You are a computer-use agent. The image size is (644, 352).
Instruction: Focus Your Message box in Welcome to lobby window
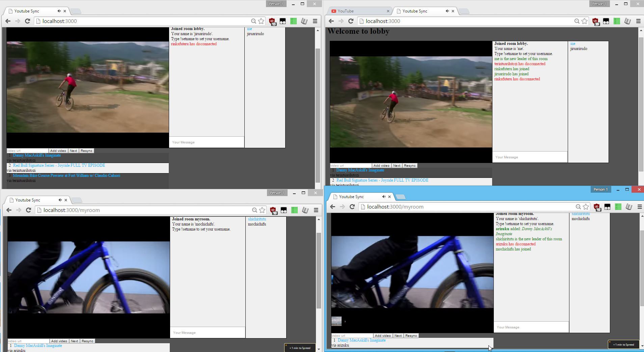[x=530, y=157]
